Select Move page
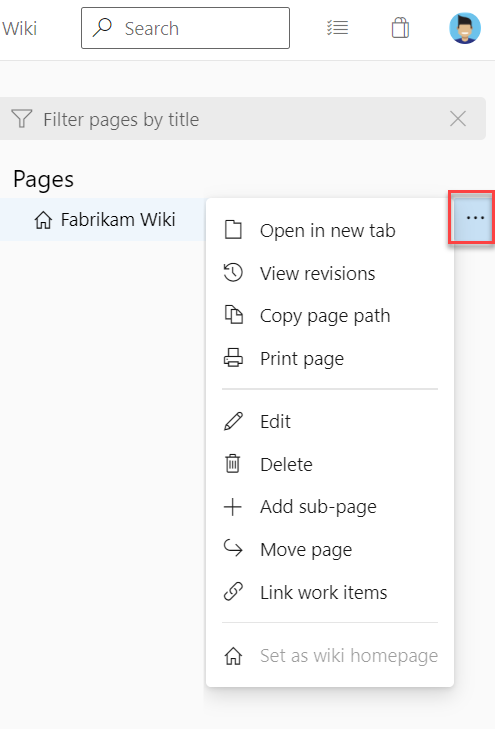The image size is (495, 729). tap(330, 550)
